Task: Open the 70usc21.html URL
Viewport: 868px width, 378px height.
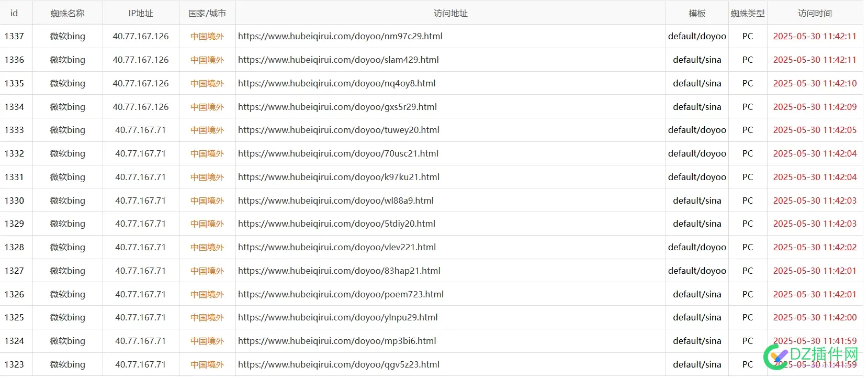Action: coord(338,153)
